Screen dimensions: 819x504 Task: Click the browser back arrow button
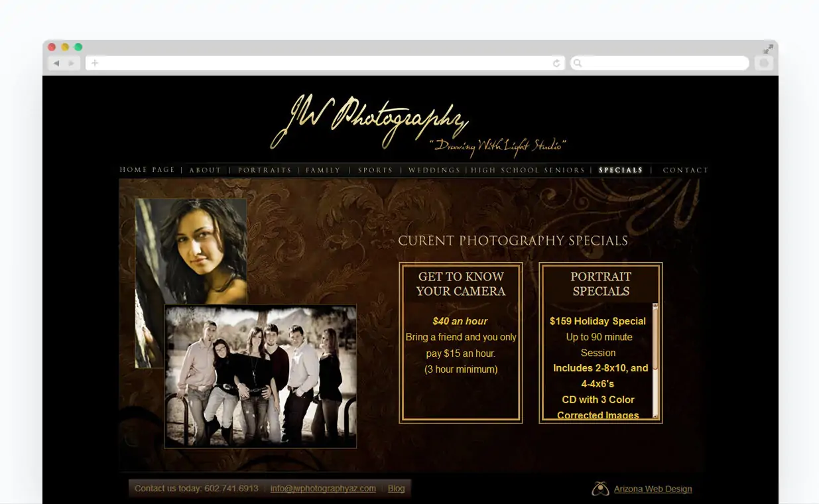[56, 64]
